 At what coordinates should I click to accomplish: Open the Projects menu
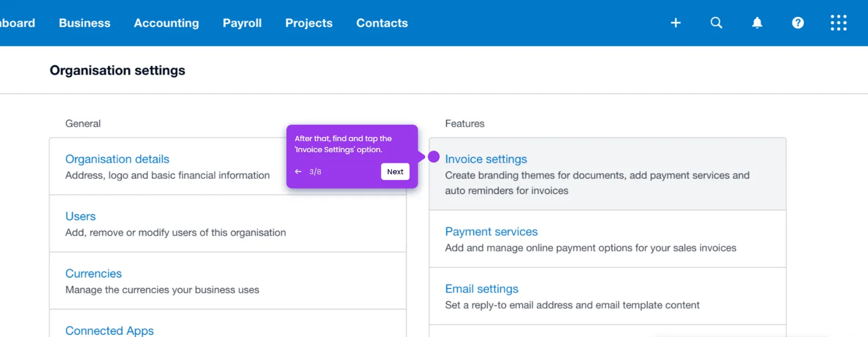tap(309, 23)
